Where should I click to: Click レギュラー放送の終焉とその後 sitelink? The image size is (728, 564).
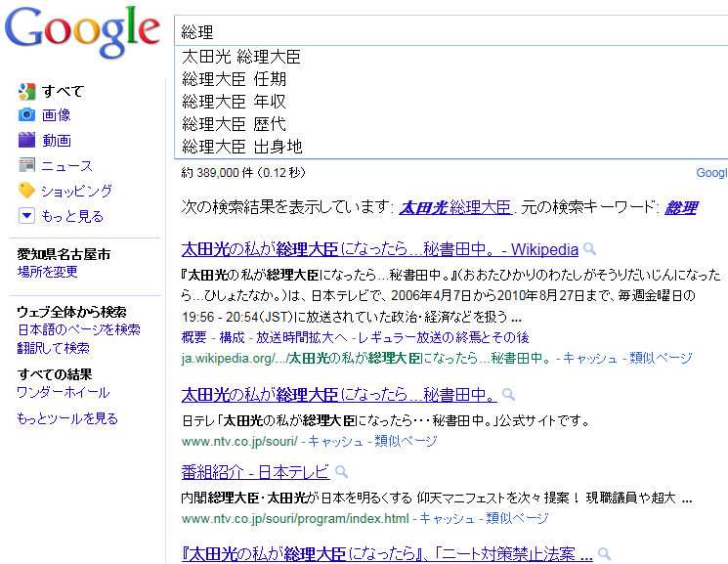[x=444, y=337]
